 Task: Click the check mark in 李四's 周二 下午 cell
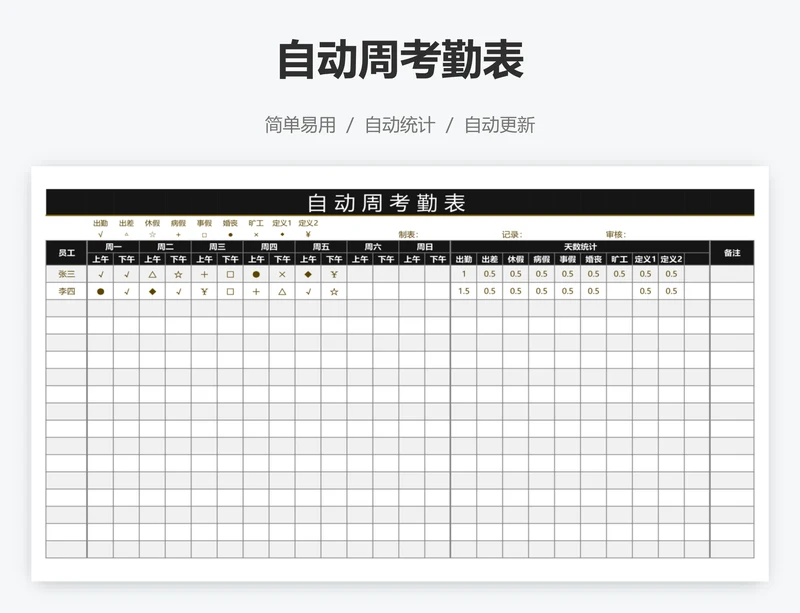[179, 292]
